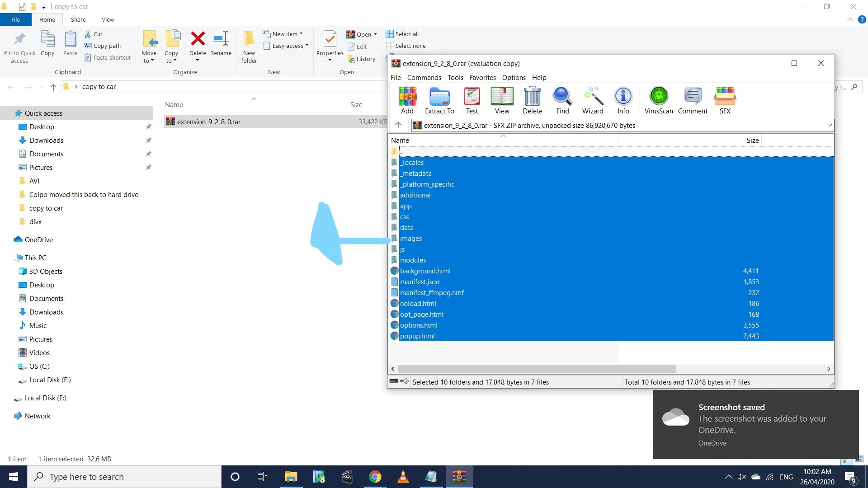Open the Commands menu in WinRAR
Viewport: 868px width, 488px height.
pos(424,77)
